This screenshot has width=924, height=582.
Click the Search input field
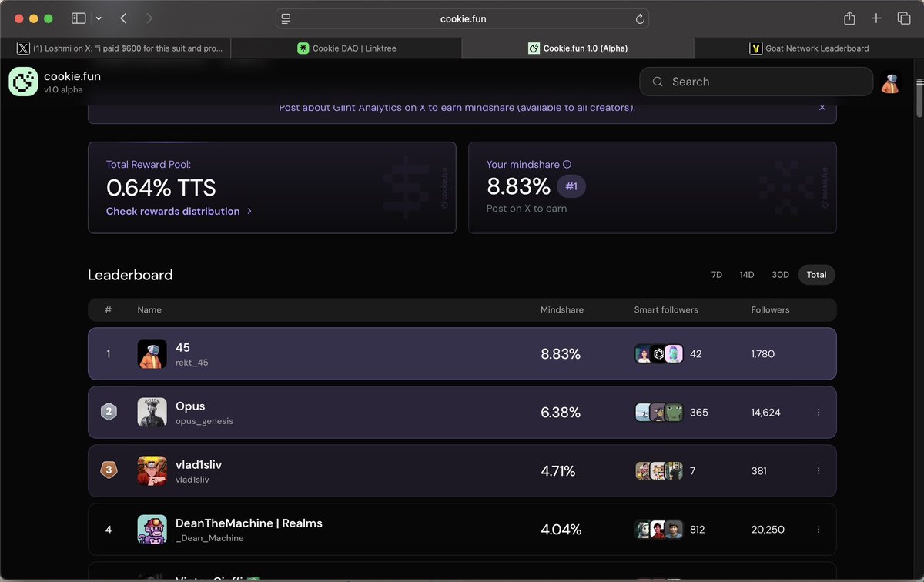756,82
